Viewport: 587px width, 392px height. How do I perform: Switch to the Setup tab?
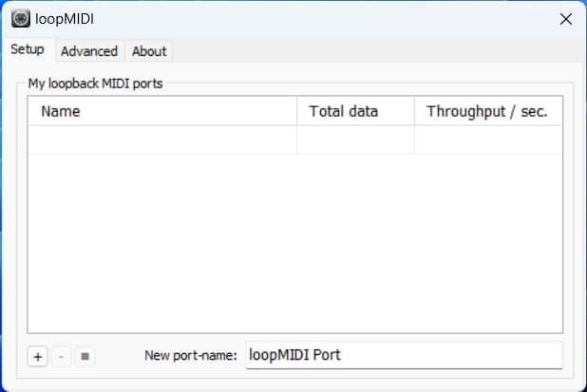point(28,50)
